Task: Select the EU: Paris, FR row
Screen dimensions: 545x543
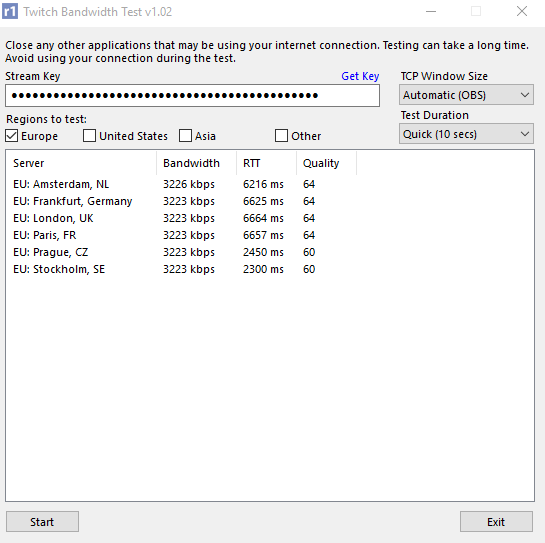Action: [181, 235]
